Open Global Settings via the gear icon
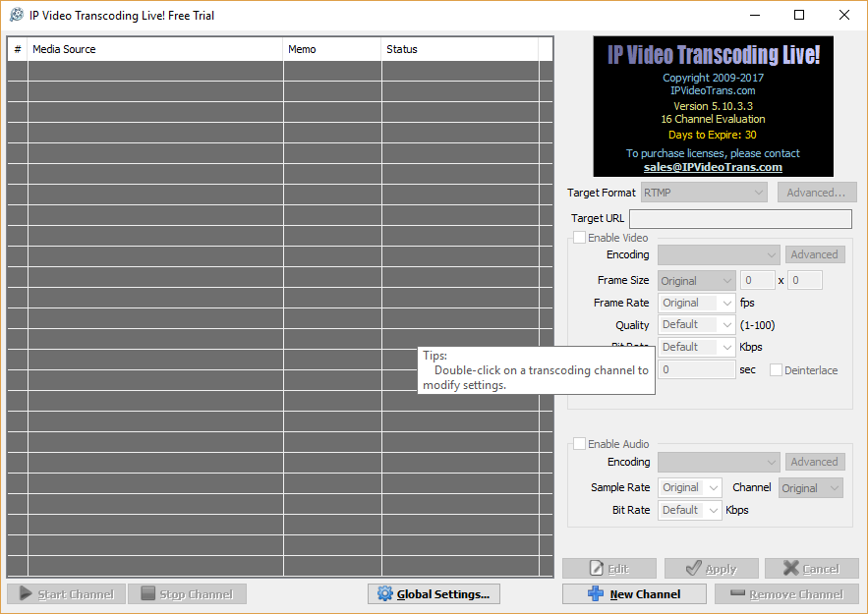Screen dimensions: 868x614 point(385,593)
